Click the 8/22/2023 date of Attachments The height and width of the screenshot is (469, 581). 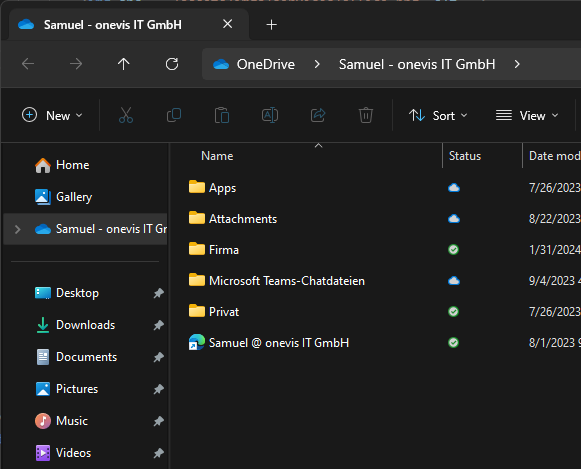click(x=555, y=219)
